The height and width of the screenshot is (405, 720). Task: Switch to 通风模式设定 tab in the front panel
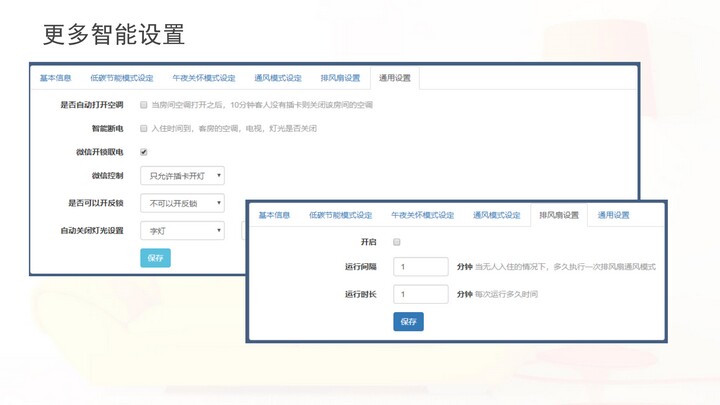click(x=497, y=215)
